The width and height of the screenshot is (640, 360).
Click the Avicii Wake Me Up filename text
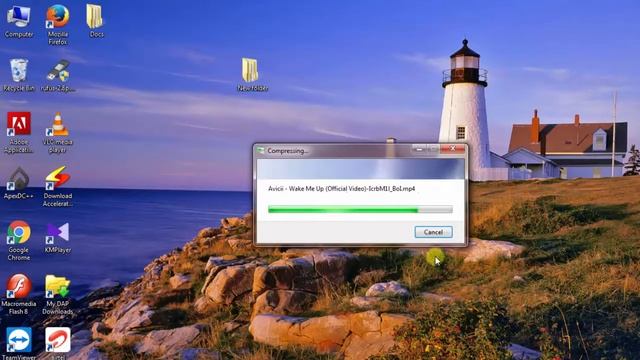click(x=342, y=189)
